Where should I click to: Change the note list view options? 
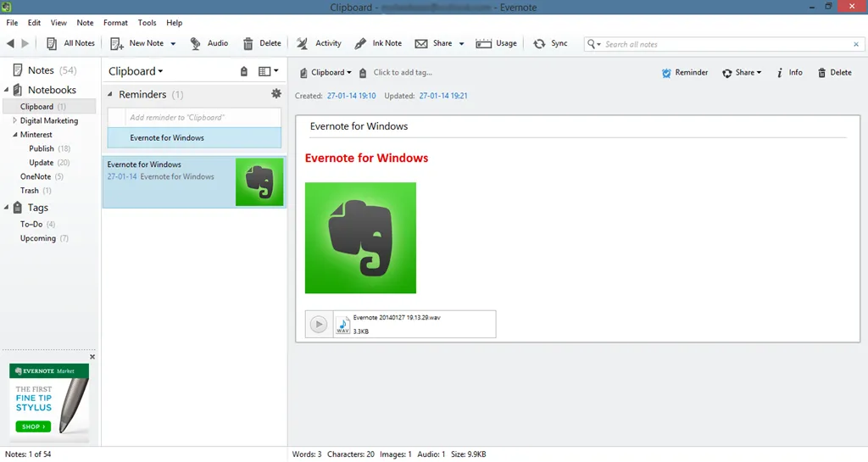269,71
